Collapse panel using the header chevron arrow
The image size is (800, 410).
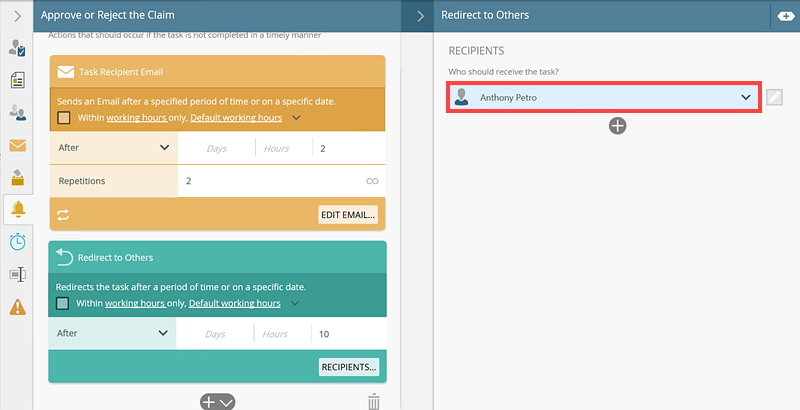point(420,16)
